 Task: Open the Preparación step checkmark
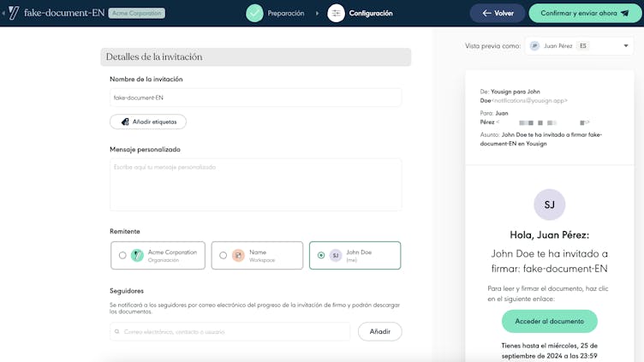254,13
